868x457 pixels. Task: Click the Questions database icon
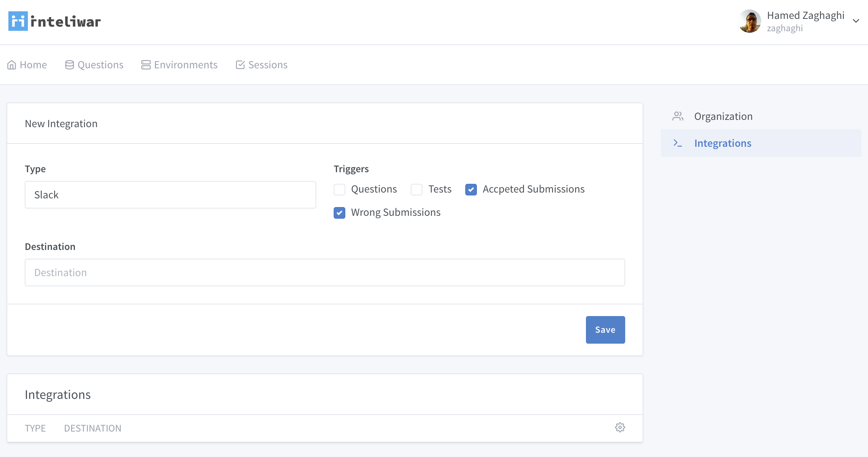click(69, 65)
